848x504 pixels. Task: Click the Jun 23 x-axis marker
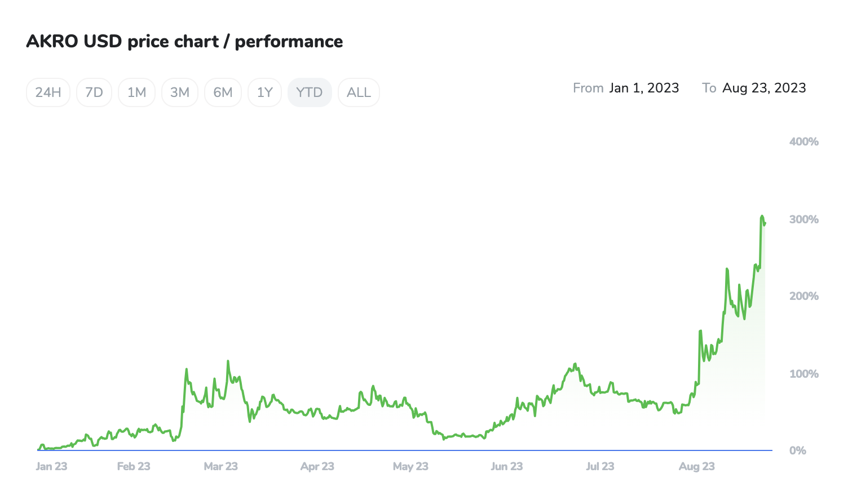[506, 466]
